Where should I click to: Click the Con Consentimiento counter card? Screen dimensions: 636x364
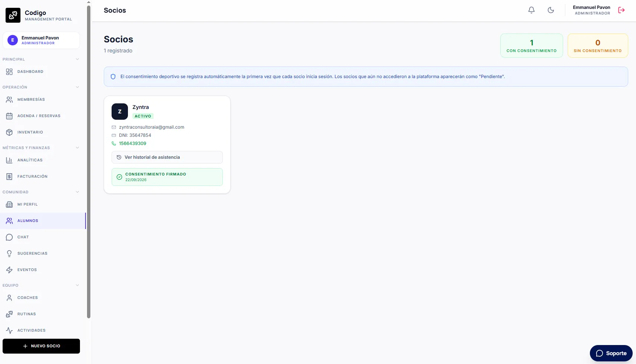(x=531, y=46)
